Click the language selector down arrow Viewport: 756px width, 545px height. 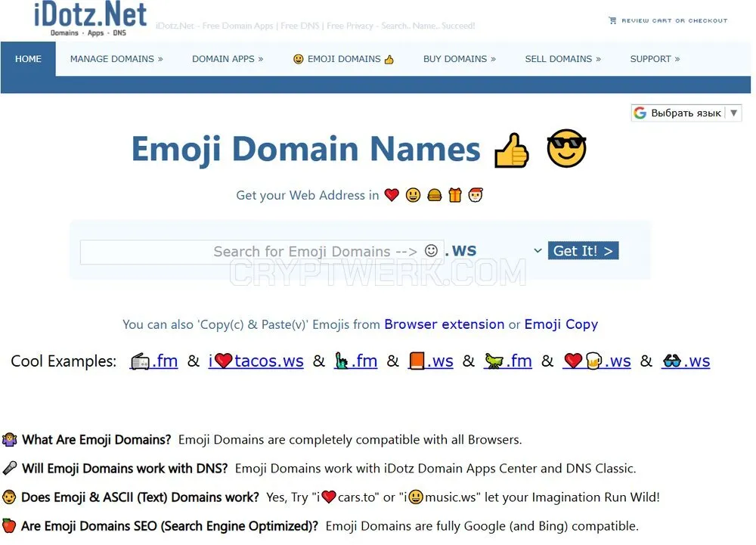tap(733, 113)
